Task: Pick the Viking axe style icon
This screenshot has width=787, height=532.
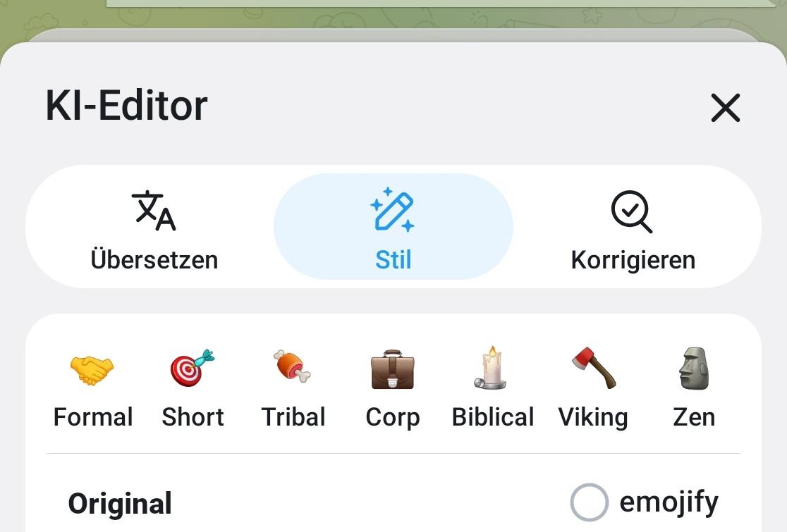Action: (593, 369)
